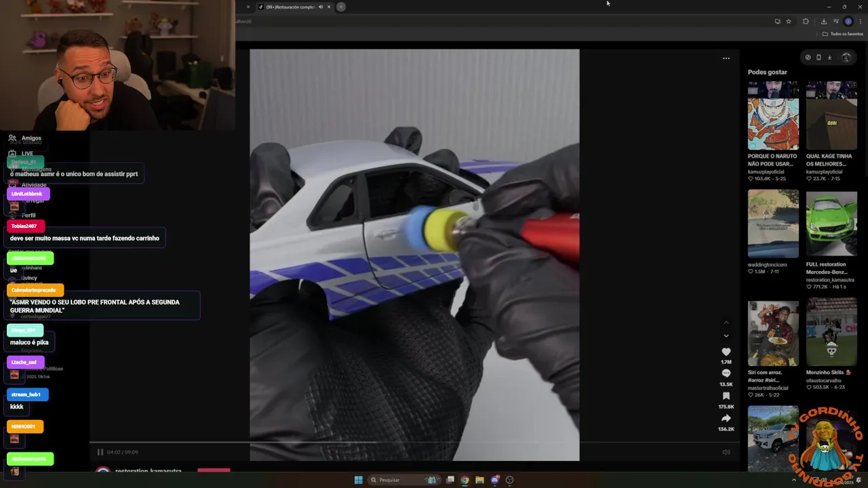Open the TikTok profile avatar menu
The image size is (868, 488).
point(846,58)
